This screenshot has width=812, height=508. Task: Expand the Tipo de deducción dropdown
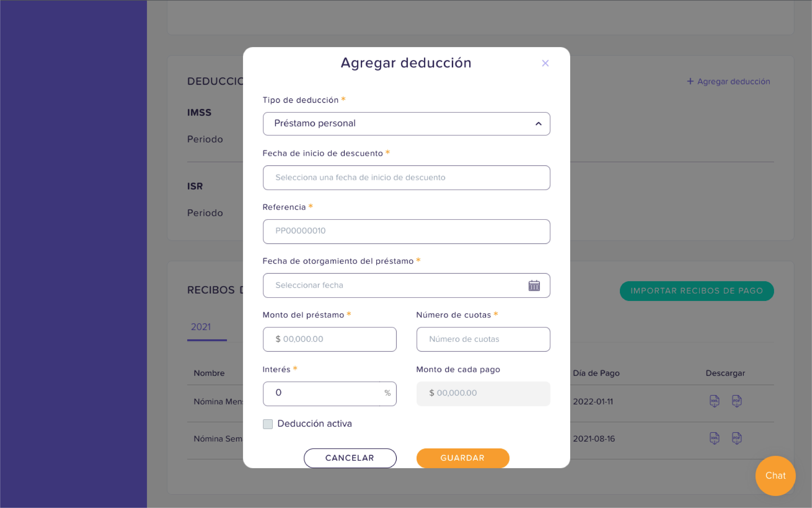[406, 124]
